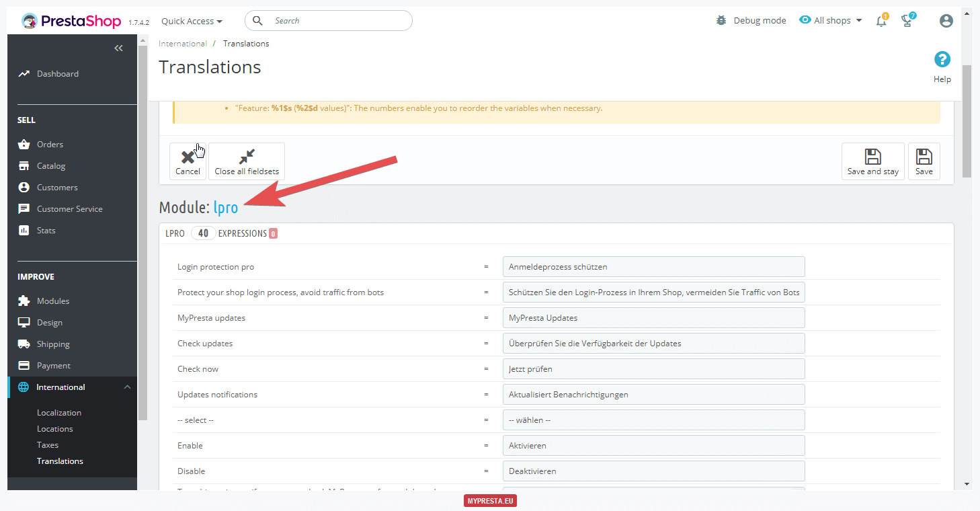
Task: Click the Payment card icon
Action: [24, 366]
